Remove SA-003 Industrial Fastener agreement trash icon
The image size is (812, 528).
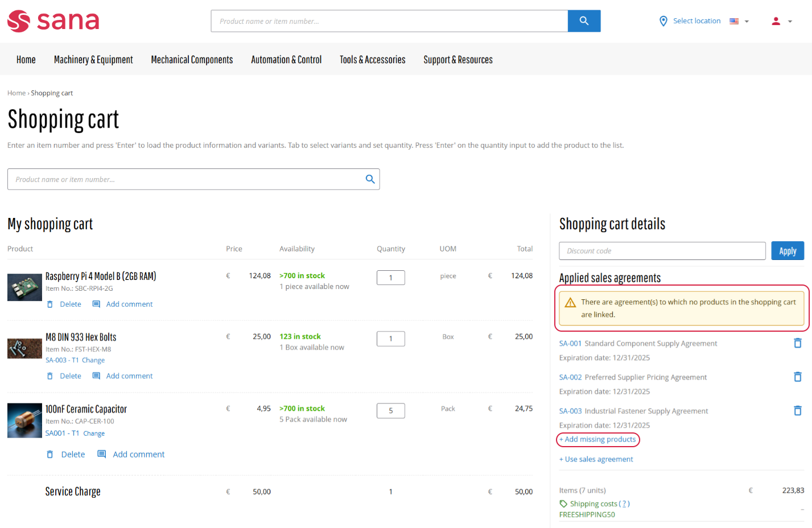[797, 411]
